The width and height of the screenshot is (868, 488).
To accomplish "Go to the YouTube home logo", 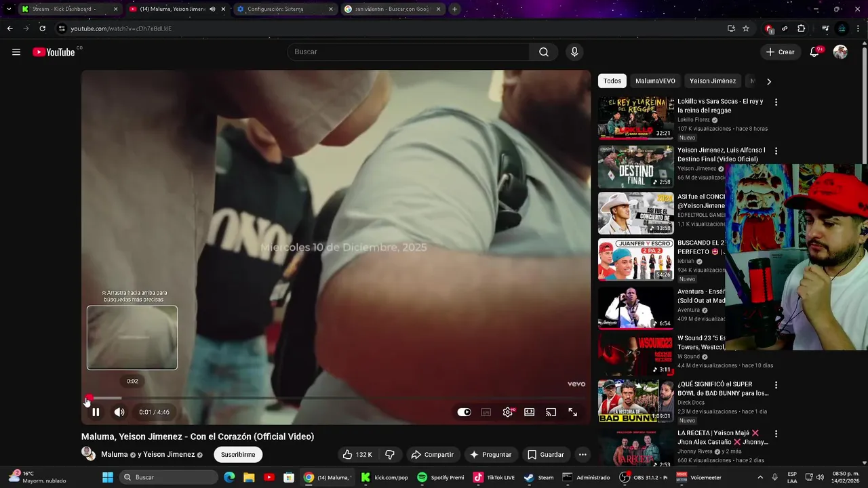I will 54,52.
